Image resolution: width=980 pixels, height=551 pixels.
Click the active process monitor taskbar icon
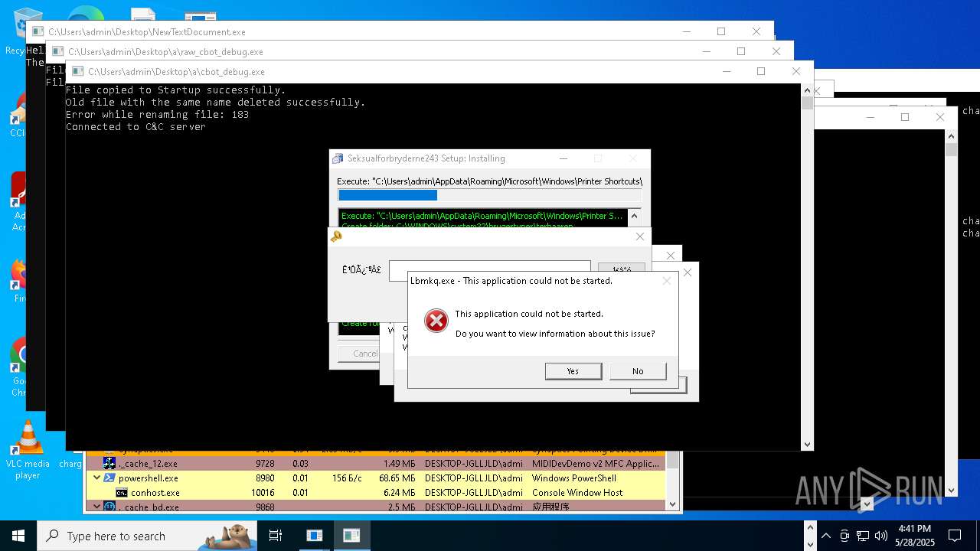pos(351,536)
